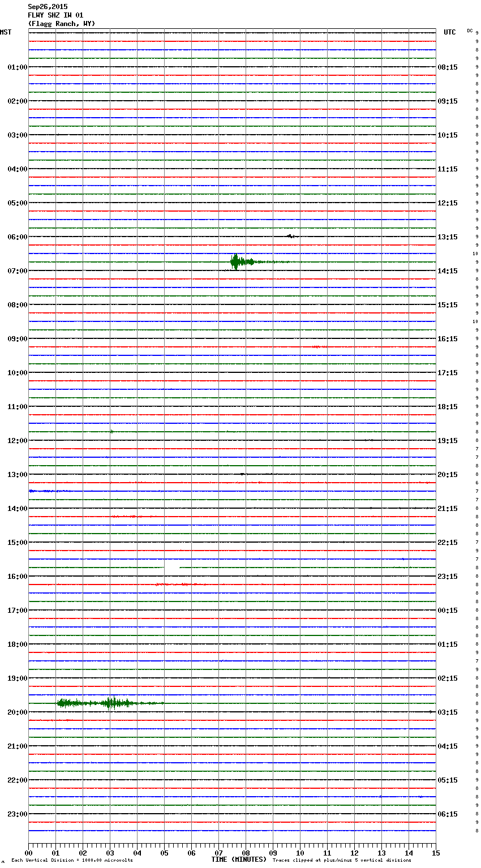Viewport: 481px width, 868px height.
Task: Click the blue noise burst at start of 13:30 trace
Action: [49, 491]
